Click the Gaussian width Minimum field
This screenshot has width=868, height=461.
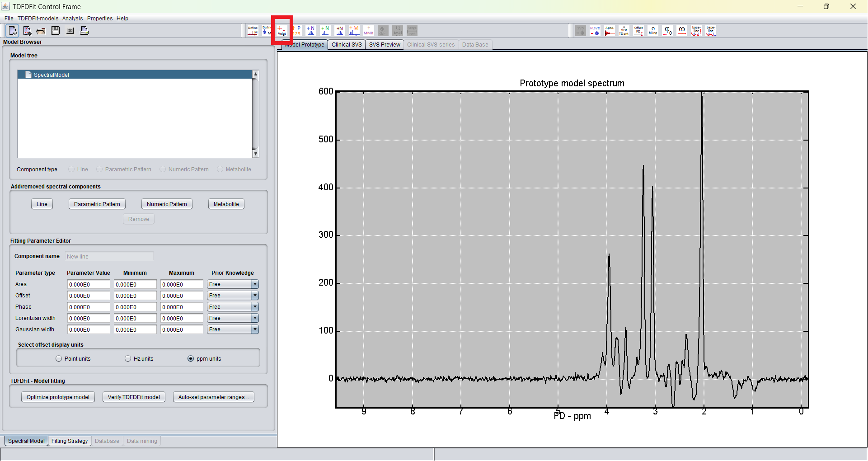135,329
